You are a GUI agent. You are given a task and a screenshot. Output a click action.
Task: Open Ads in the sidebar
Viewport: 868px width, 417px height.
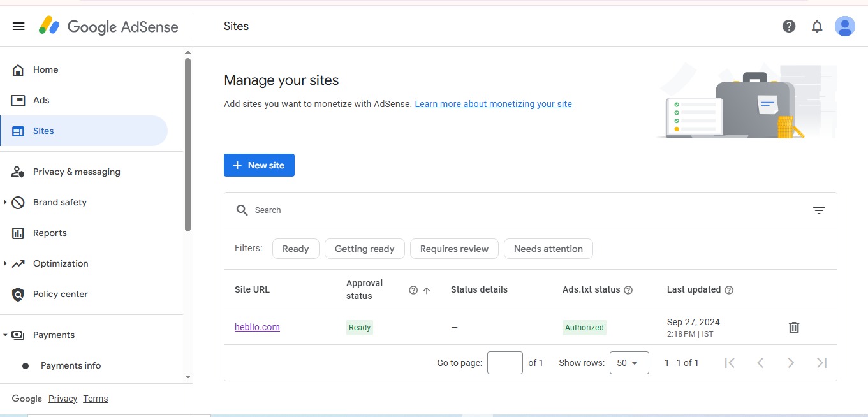84,100
